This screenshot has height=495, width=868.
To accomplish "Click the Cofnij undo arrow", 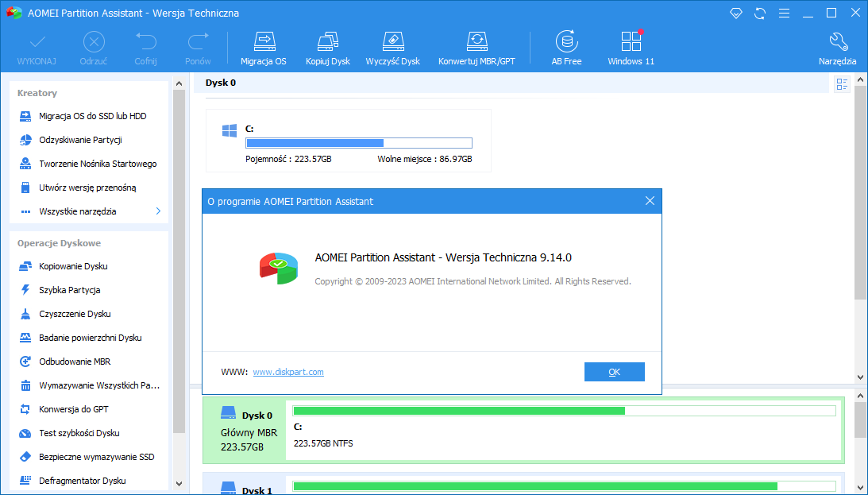I will 145,42.
